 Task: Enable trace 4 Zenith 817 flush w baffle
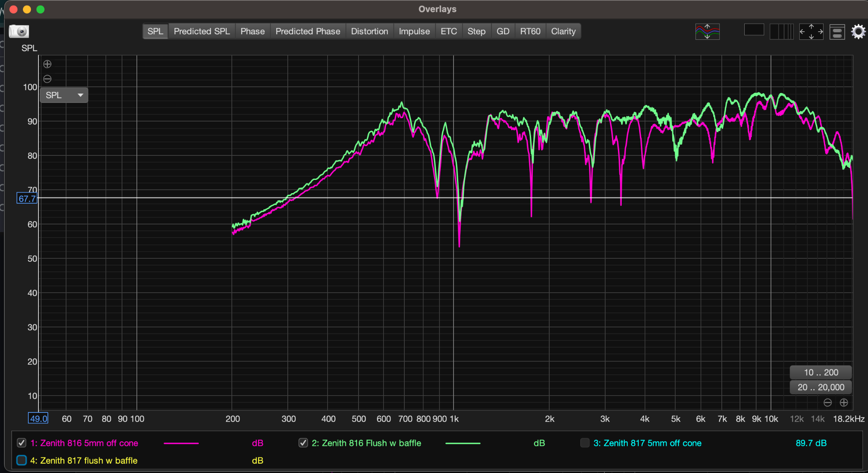pyautogui.click(x=22, y=460)
